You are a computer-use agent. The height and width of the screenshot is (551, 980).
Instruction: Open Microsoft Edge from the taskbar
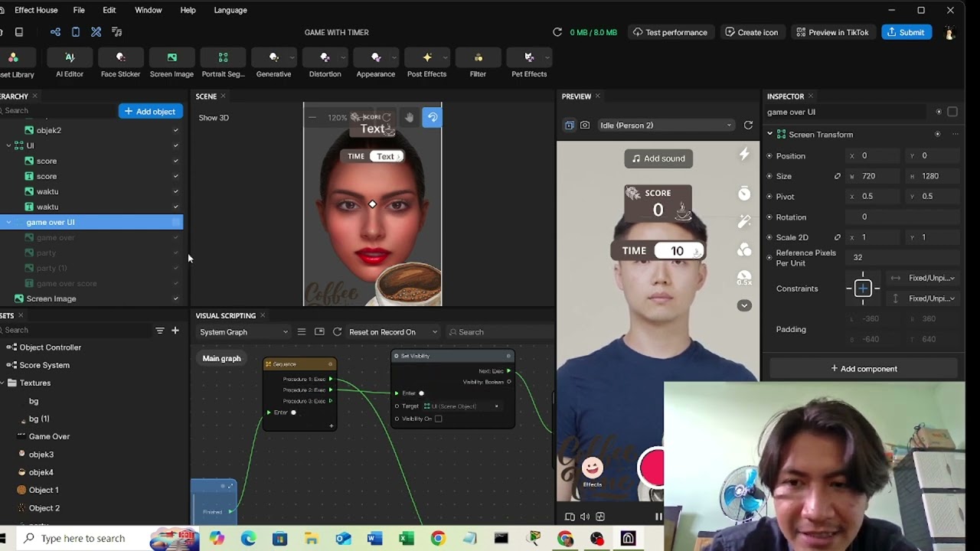coord(248,539)
